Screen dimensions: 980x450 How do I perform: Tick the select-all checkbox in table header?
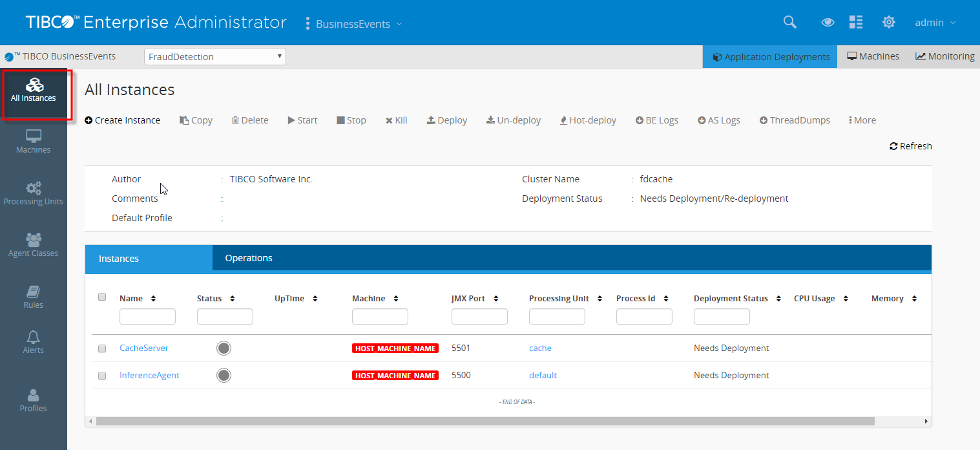coord(102,297)
